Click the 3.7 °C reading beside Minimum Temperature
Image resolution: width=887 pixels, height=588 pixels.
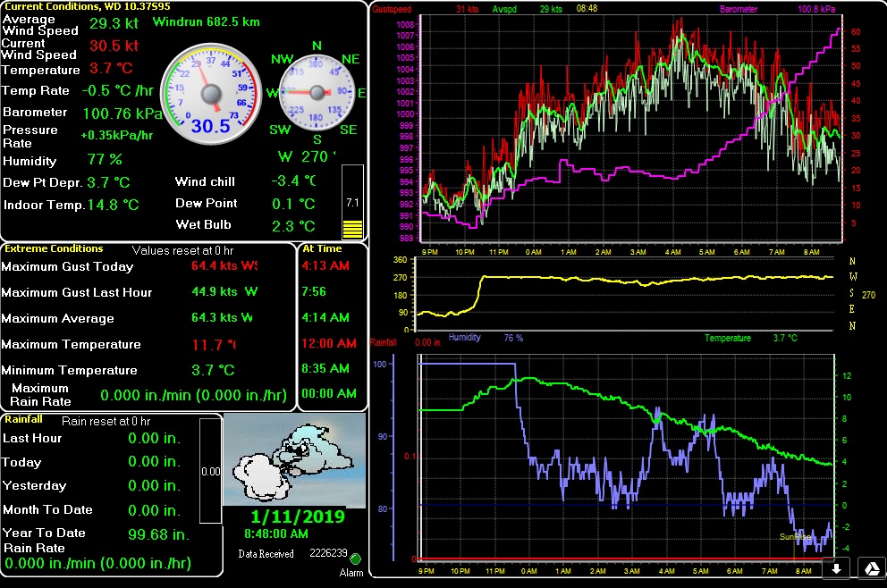pos(213,370)
